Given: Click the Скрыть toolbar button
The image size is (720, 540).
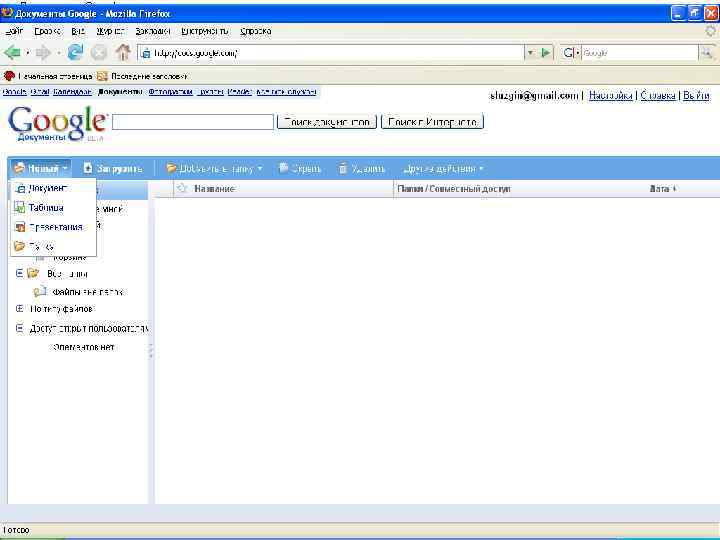Looking at the screenshot, I should pos(300,169).
